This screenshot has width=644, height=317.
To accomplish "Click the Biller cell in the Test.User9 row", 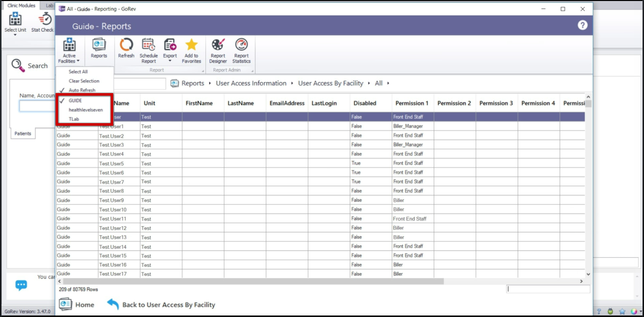I will [413, 200].
